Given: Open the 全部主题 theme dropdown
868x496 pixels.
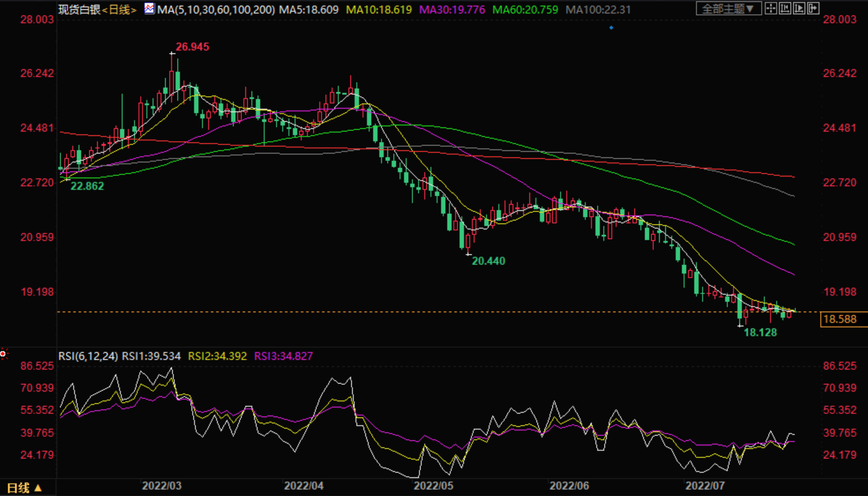Looking at the screenshot, I should 728,8.
